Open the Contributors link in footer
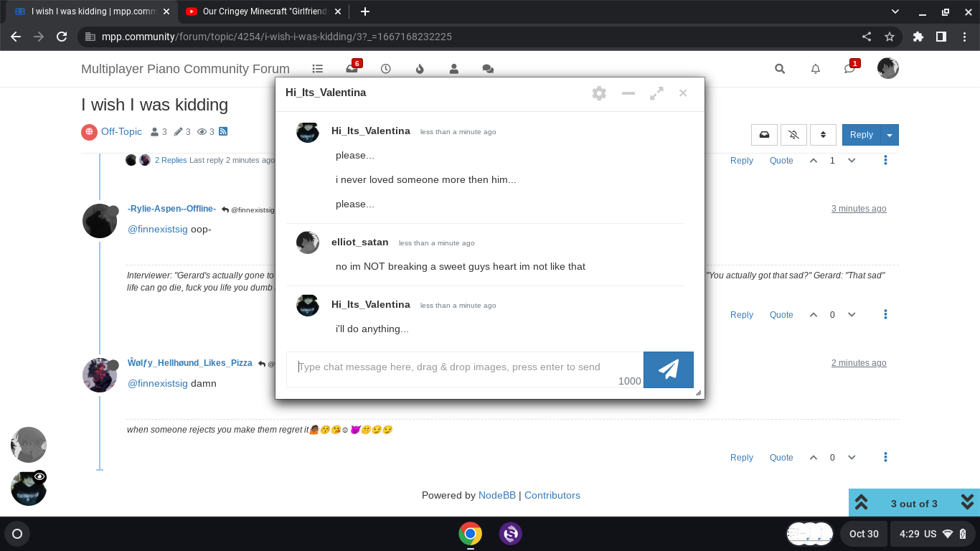This screenshot has width=980, height=551. pos(552,495)
